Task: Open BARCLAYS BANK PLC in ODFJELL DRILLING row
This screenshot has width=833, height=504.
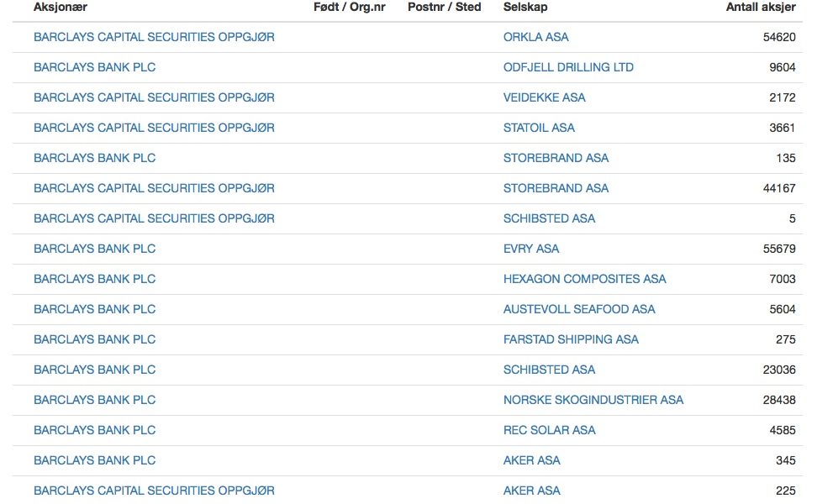Action: coord(94,67)
